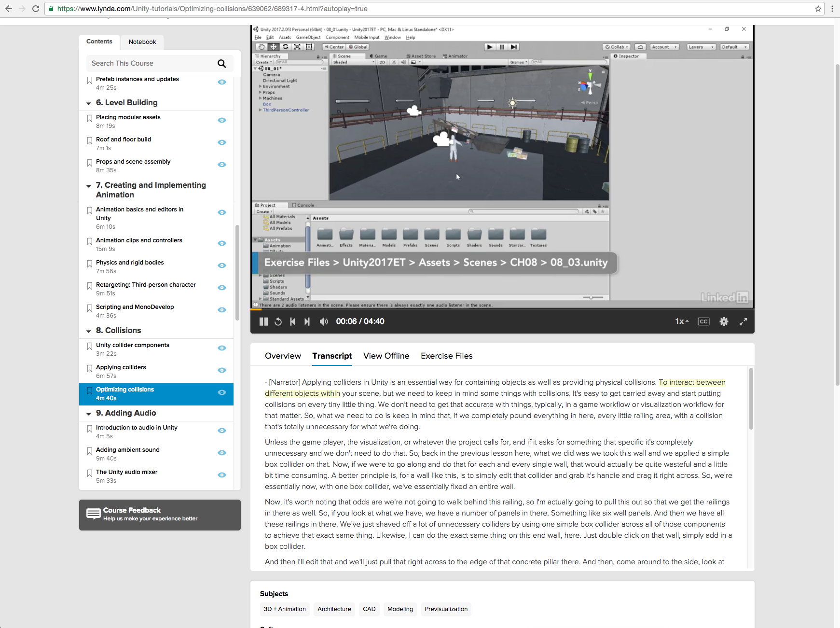The width and height of the screenshot is (840, 628).
Task: Pause the video playback
Action: pyautogui.click(x=263, y=321)
